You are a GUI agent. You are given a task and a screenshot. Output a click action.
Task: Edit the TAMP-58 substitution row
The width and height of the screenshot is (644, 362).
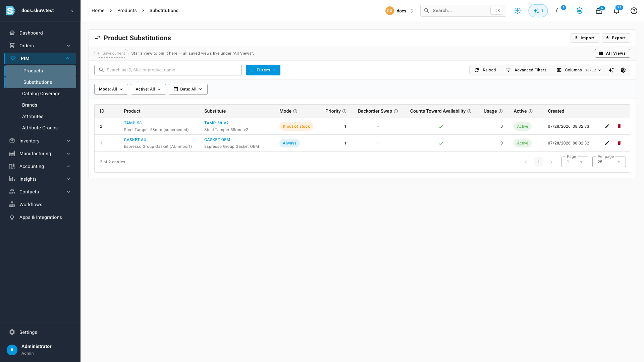tap(607, 126)
